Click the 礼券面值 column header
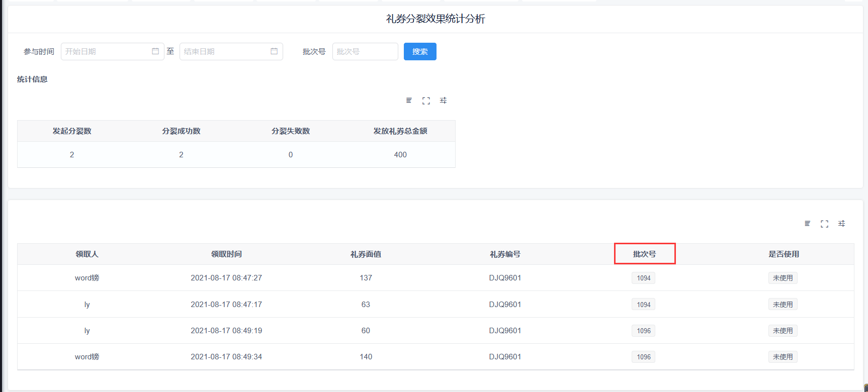The image size is (868, 392). pyautogui.click(x=366, y=254)
